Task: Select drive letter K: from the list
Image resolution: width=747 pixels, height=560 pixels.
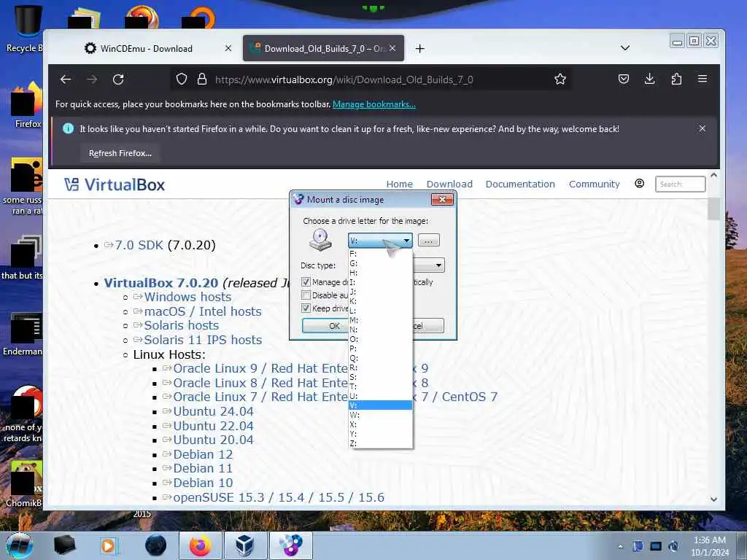Action: coord(380,301)
